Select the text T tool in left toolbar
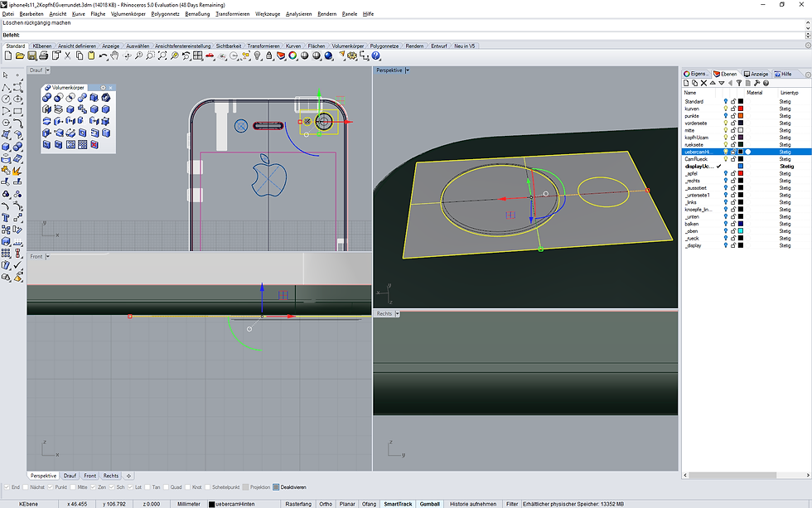 click(6, 218)
